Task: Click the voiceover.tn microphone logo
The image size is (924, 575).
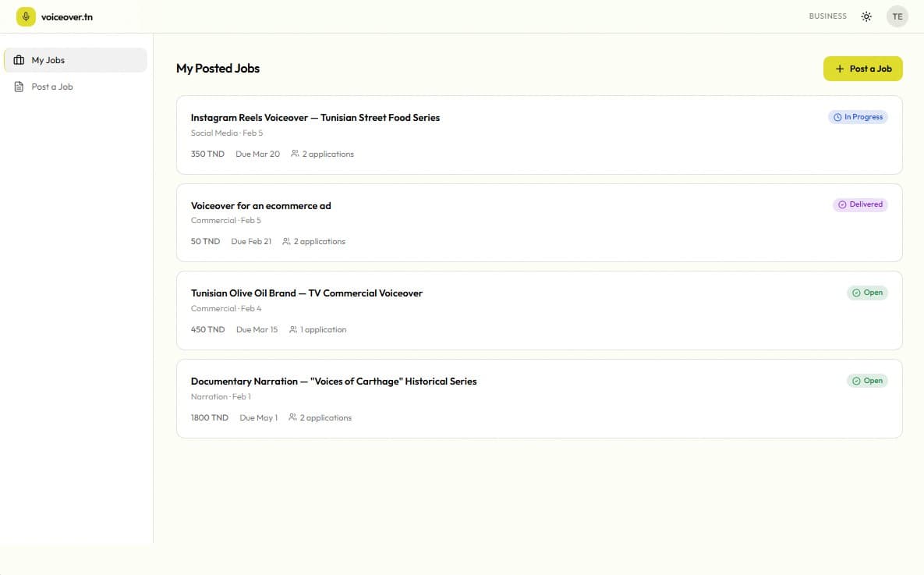Action: [26, 16]
